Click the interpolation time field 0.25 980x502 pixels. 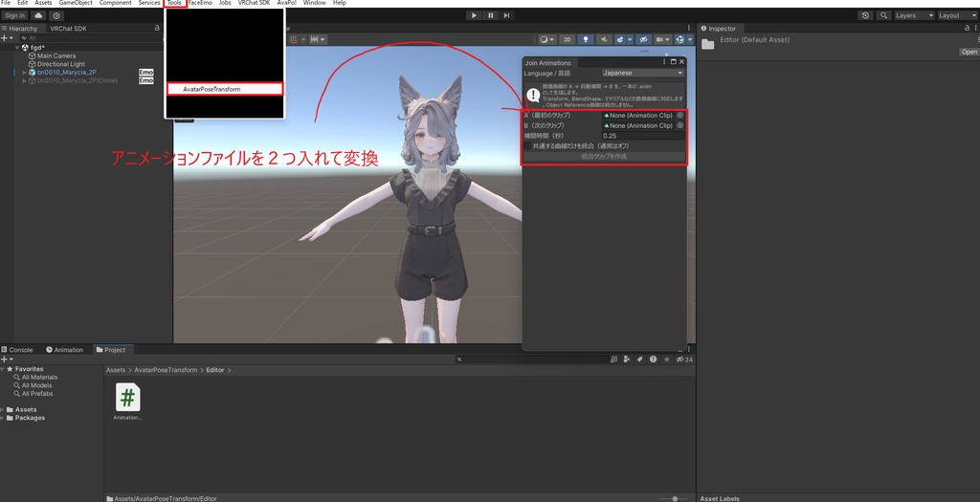tap(643, 136)
